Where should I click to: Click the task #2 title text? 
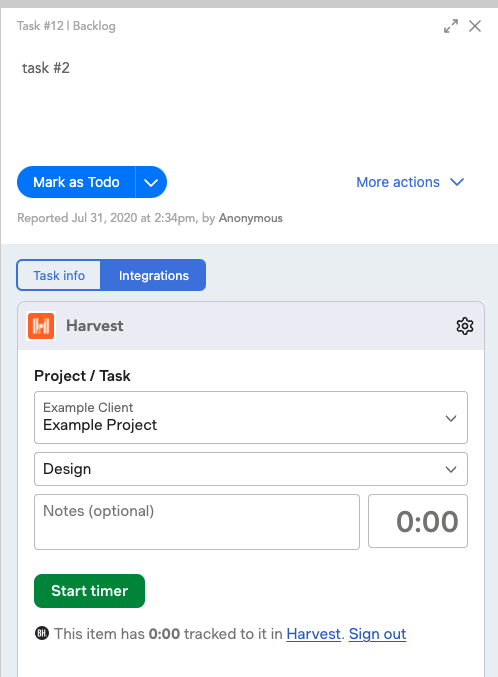tap(46, 68)
